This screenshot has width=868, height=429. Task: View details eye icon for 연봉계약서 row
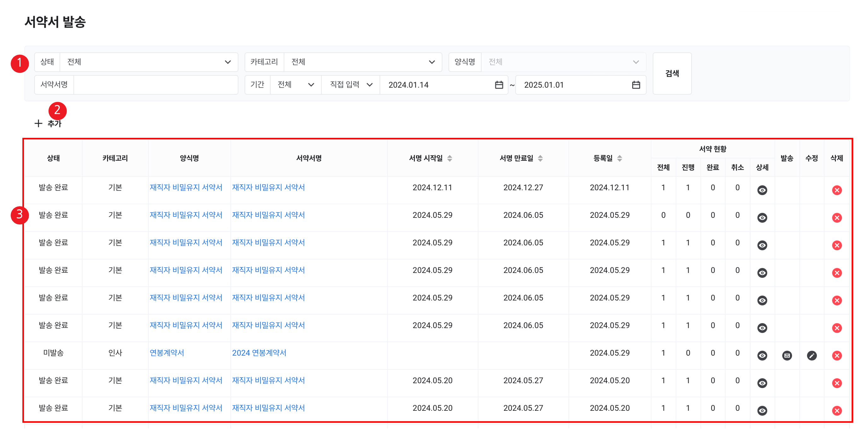[x=762, y=356]
